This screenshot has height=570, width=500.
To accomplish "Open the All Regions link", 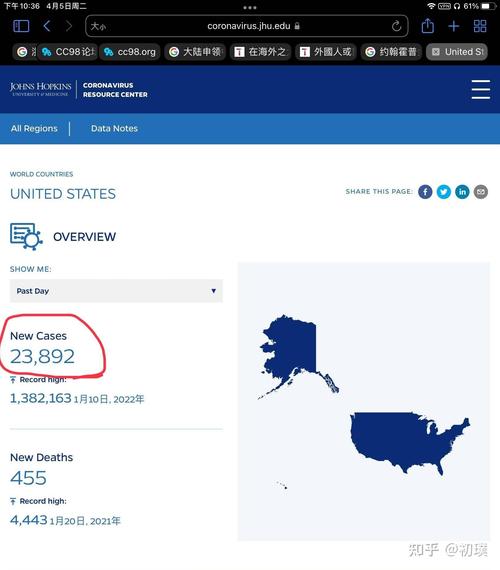I will [x=34, y=128].
